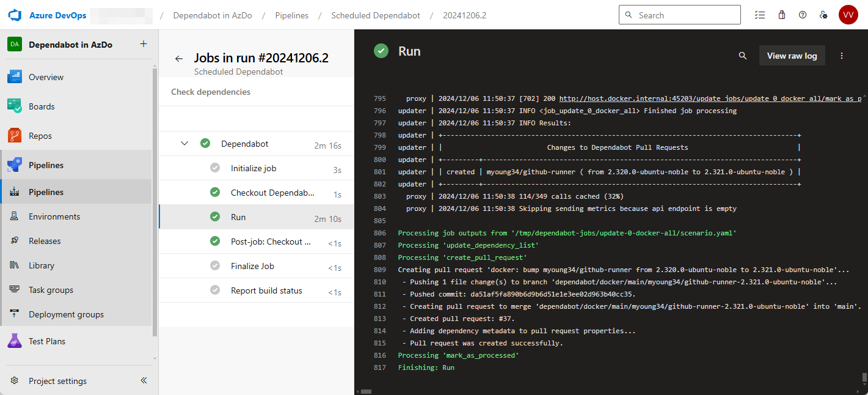
Task: Open the help question mark icon
Action: point(803,15)
